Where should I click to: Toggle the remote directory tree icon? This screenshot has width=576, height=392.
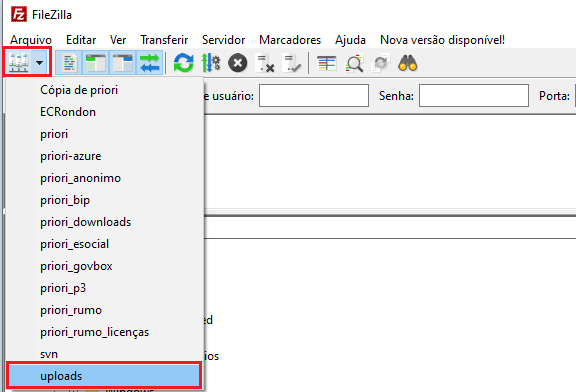123,63
